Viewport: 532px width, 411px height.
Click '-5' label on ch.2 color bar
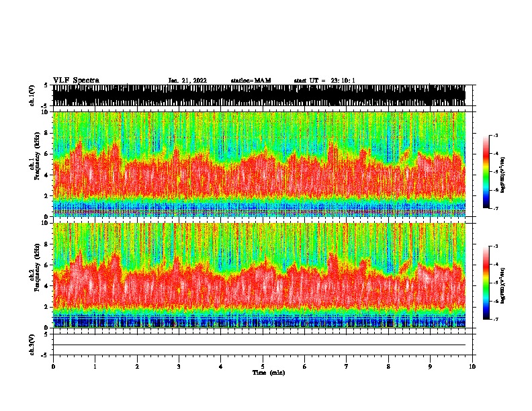point(496,283)
